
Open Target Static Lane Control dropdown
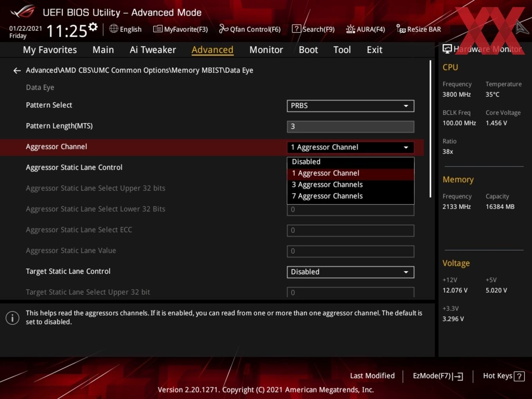click(x=350, y=272)
